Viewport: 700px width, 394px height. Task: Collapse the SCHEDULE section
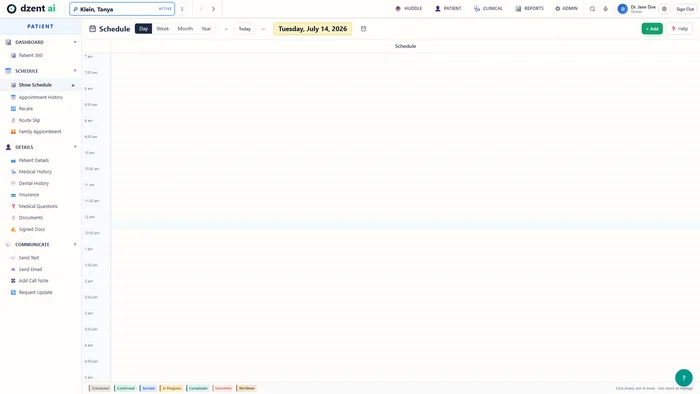point(75,71)
